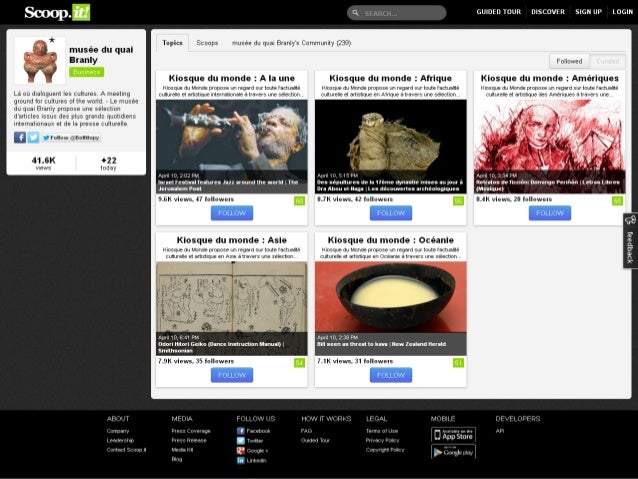Open topic title Kiosque du monde : A la une

pos(232,78)
